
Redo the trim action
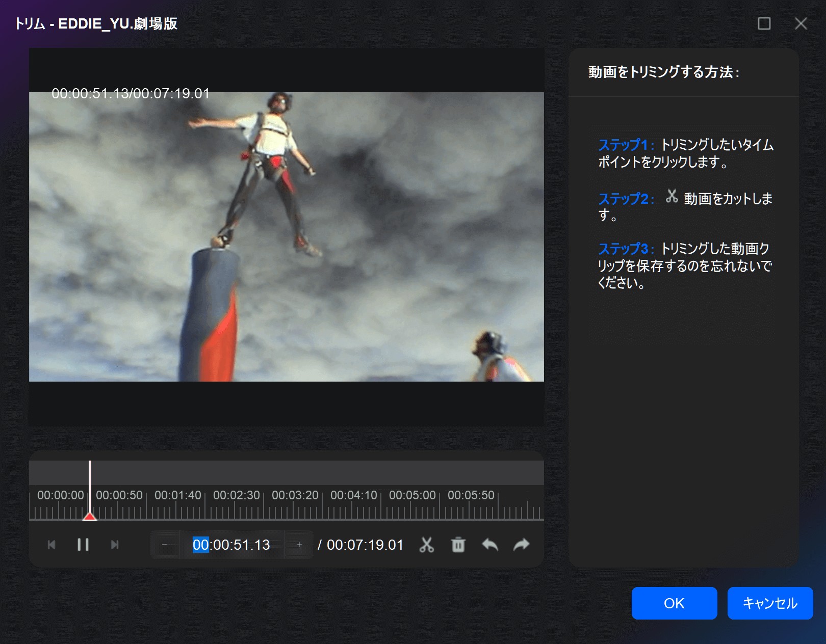click(521, 545)
